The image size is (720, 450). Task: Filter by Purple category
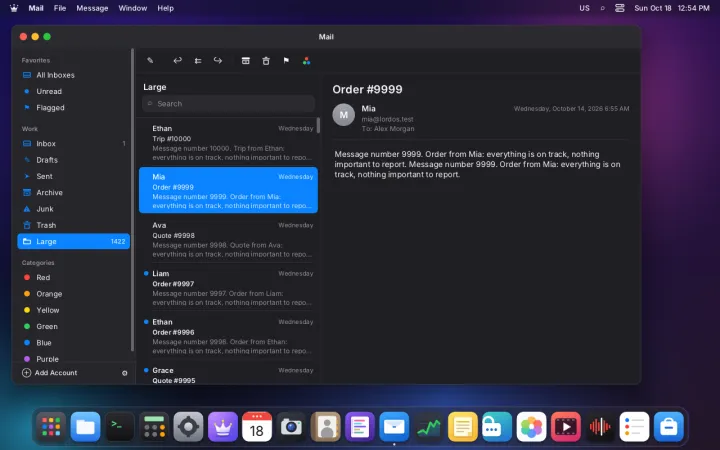click(x=73, y=358)
